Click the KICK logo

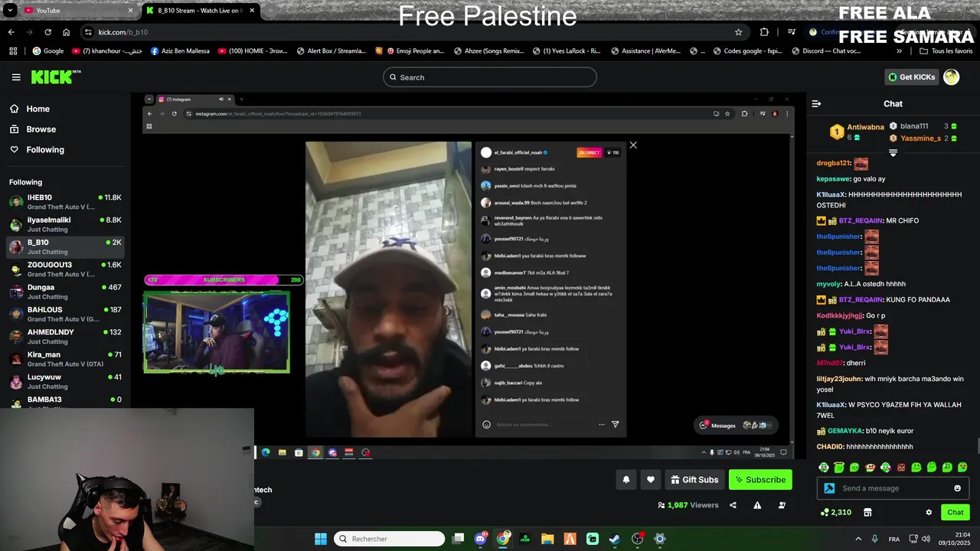pos(55,77)
